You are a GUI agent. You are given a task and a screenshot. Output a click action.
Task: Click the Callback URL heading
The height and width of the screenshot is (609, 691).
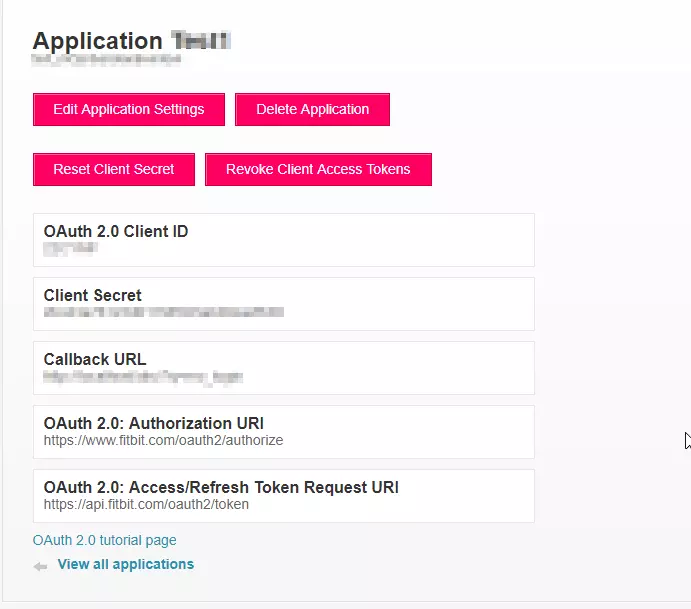point(95,359)
